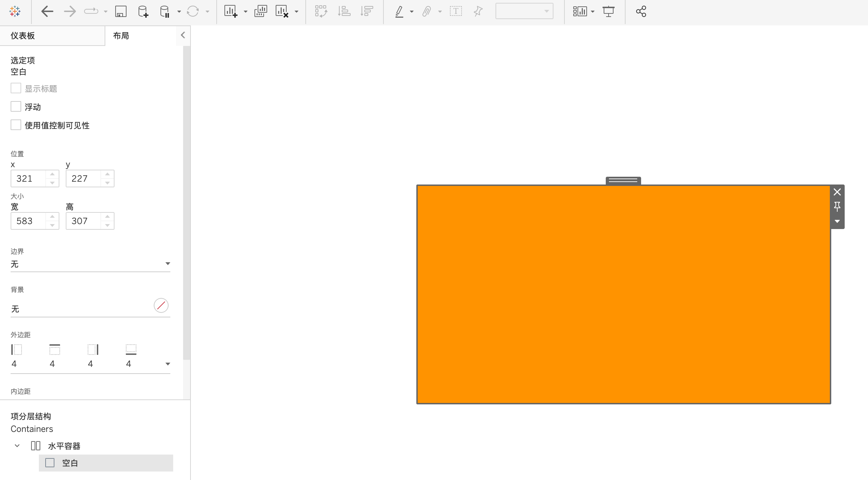This screenshot has width=868, height=480.
Task: Click the presentation mode icon
Action: coord(608,12)
